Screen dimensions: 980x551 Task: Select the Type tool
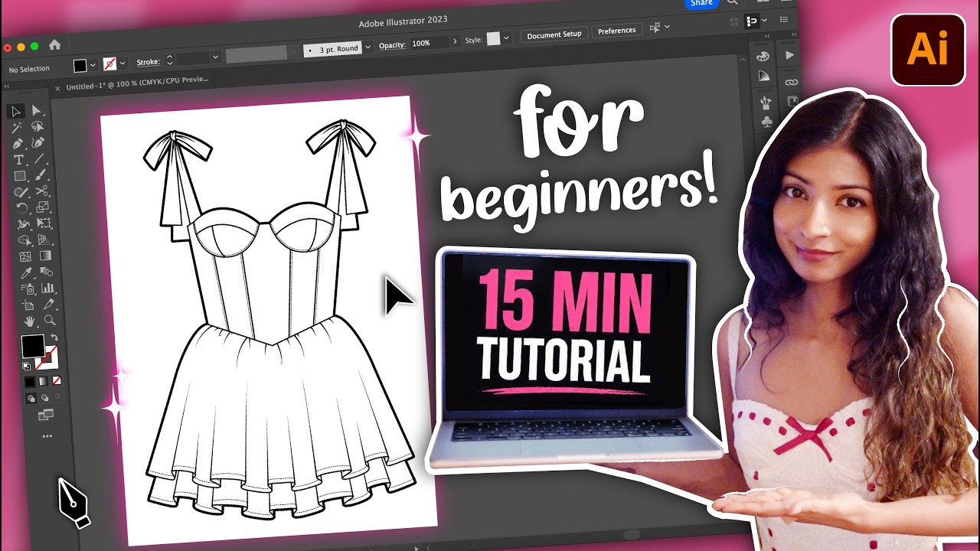18,159
